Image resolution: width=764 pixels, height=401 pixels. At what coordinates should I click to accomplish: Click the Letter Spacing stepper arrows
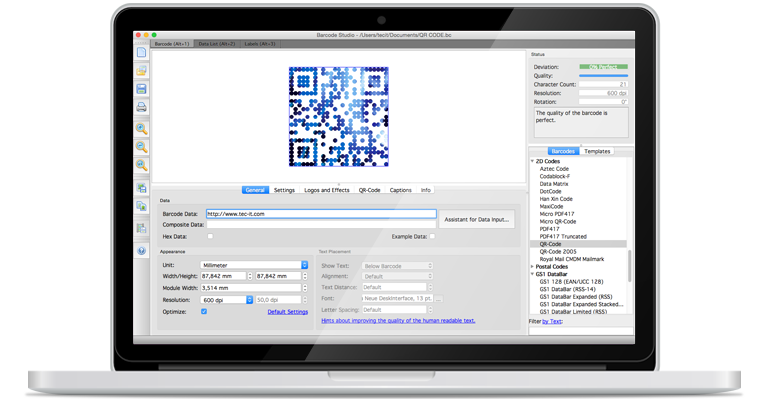tap(430, 310)
